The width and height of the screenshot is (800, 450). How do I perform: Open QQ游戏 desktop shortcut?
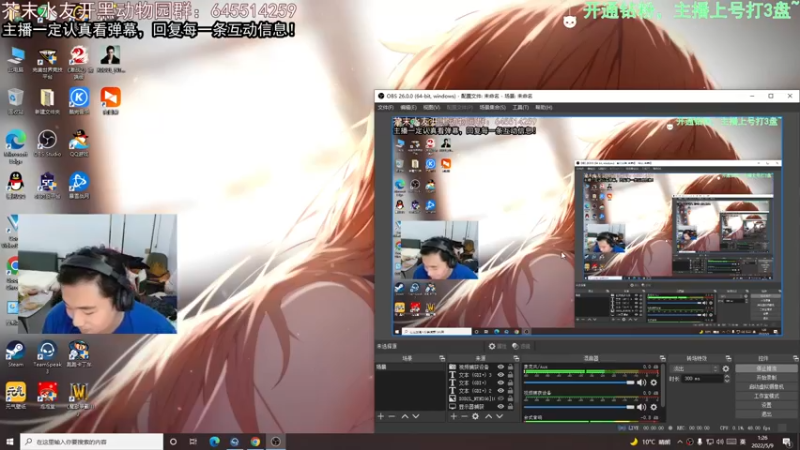[x=79, y=143]
